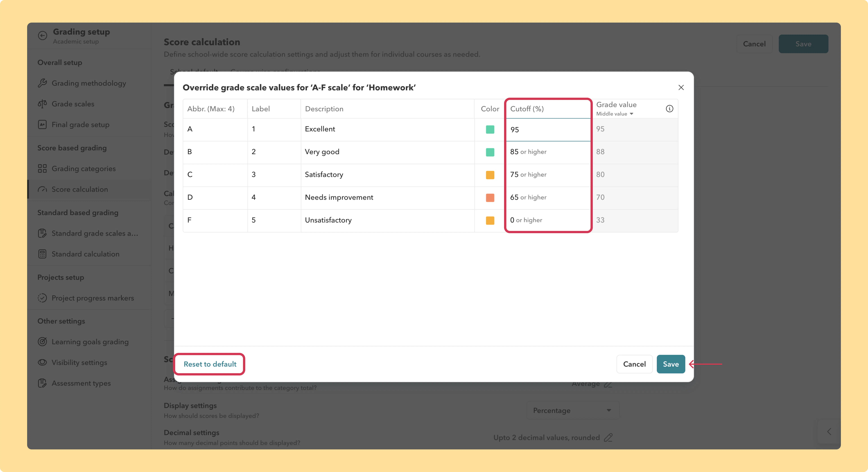Viewport: 868px width, 472px height.
Task: Click the Satisfactory description cell
Action: (388, 175)
